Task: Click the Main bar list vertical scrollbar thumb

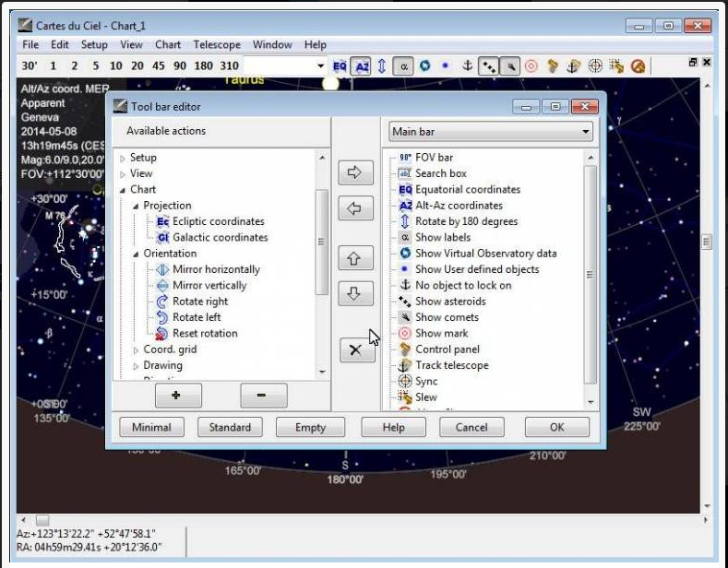Action: 591,275
